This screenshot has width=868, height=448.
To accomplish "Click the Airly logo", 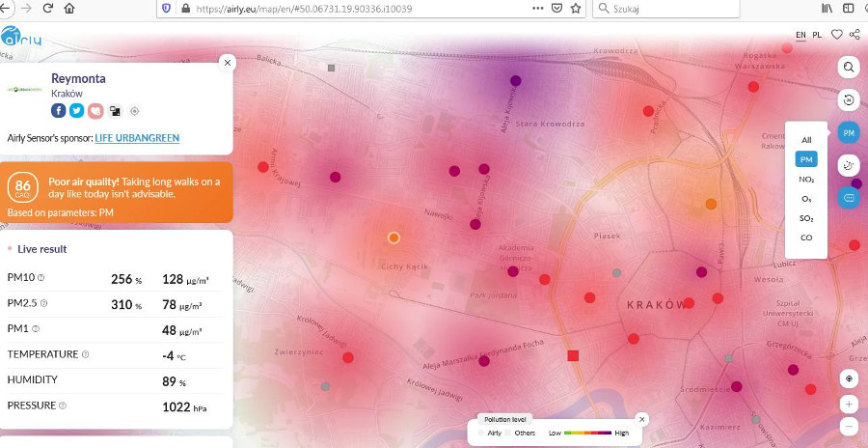I will pos(20,36).
